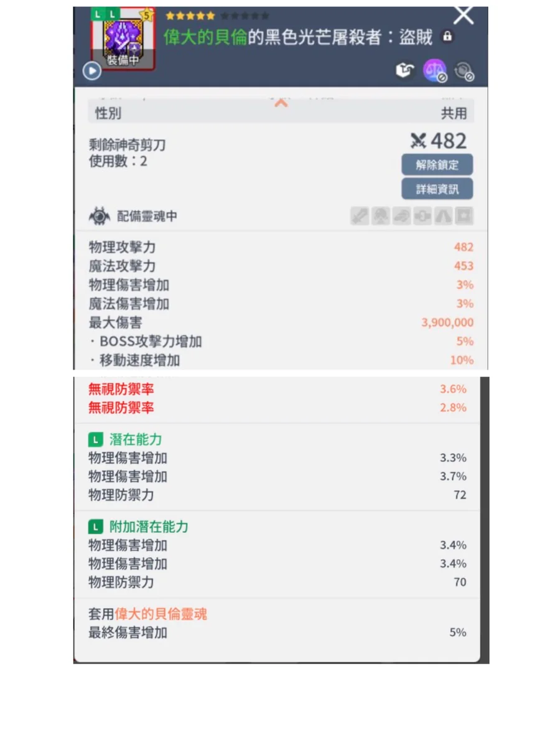560x747 pixels.
Task: Select the pants slot icon
Action: [443, 216]
